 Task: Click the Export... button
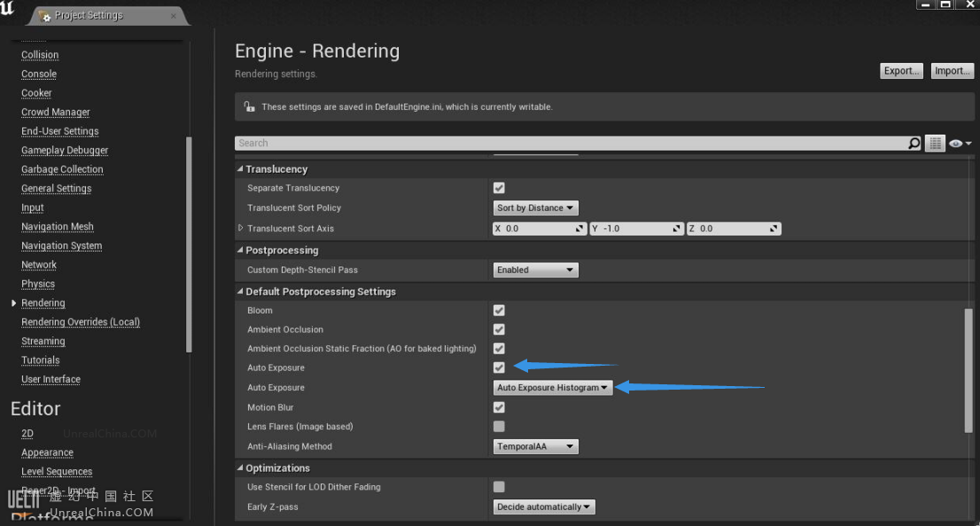[902, 71]
